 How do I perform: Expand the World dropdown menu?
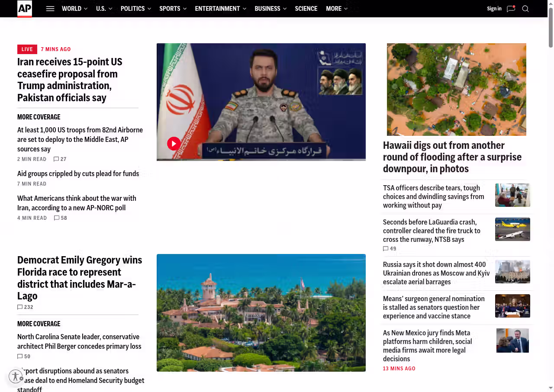[74, 9]
